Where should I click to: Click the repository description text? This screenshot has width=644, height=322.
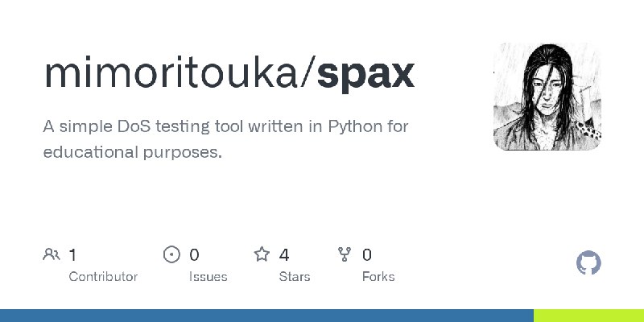[x=225, y=139]
